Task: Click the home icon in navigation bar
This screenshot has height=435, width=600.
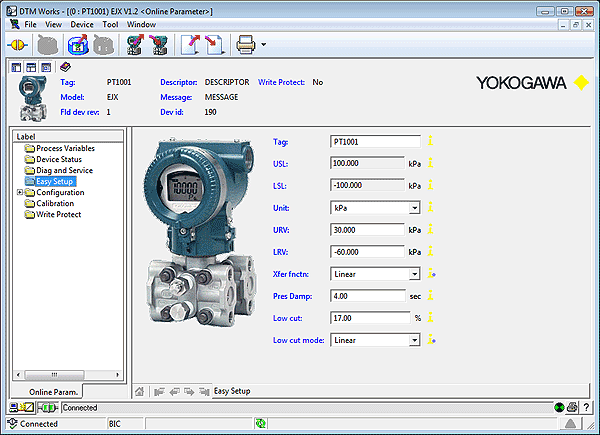Action: pos(141,391)
